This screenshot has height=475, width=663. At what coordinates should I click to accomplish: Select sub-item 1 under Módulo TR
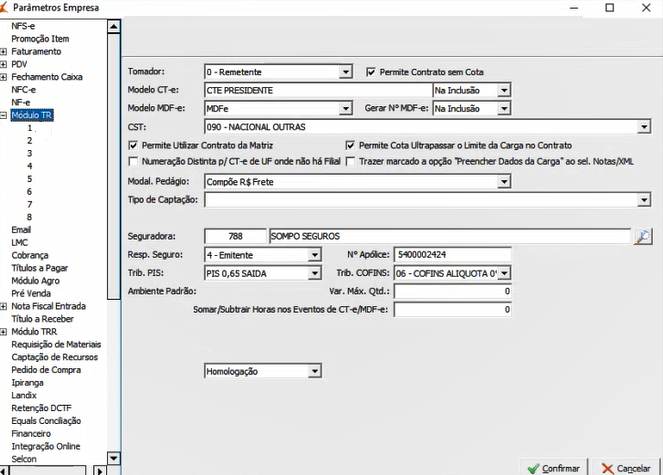pos(30,128)
